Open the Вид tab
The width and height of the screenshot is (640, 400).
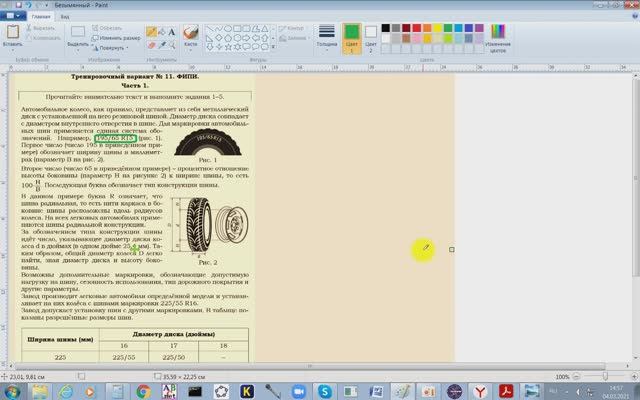(66, 17)
